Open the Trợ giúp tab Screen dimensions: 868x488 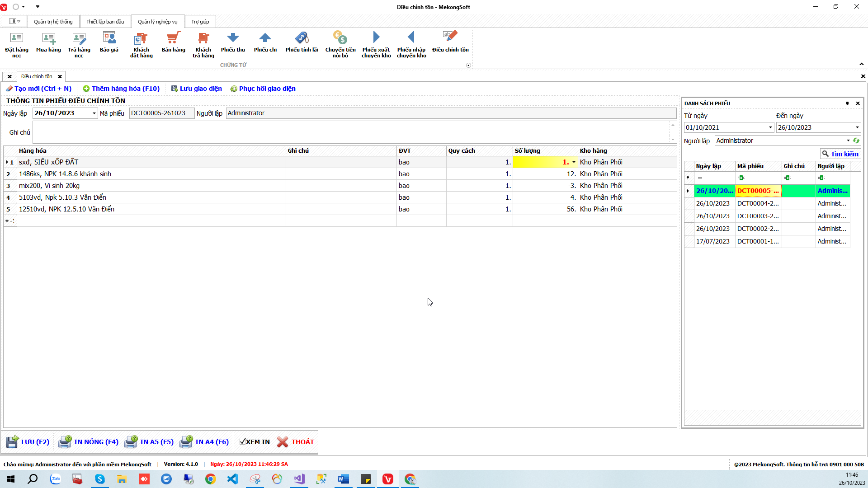coord(200,22)
